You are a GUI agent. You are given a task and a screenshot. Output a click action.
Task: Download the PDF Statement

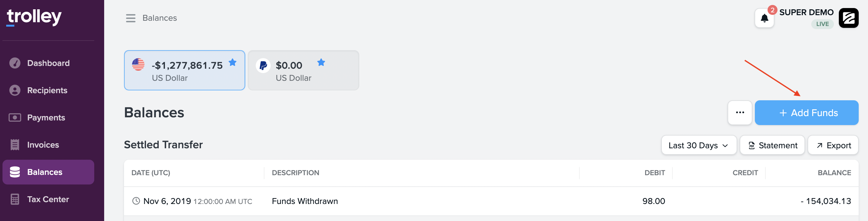tap(772, 145)
